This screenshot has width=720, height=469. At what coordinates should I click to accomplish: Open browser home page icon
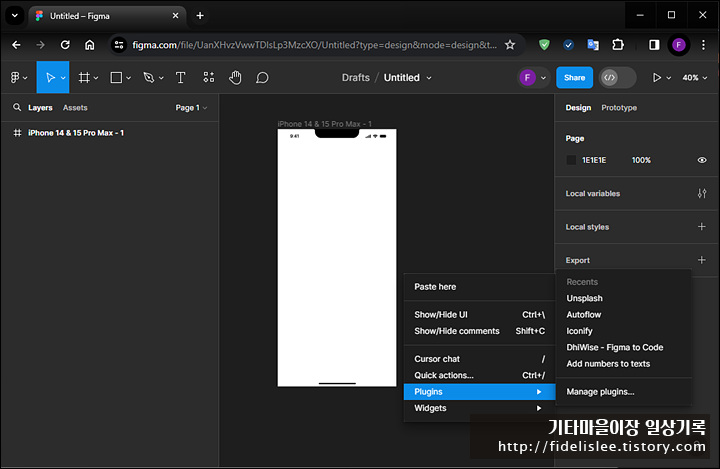90,45
